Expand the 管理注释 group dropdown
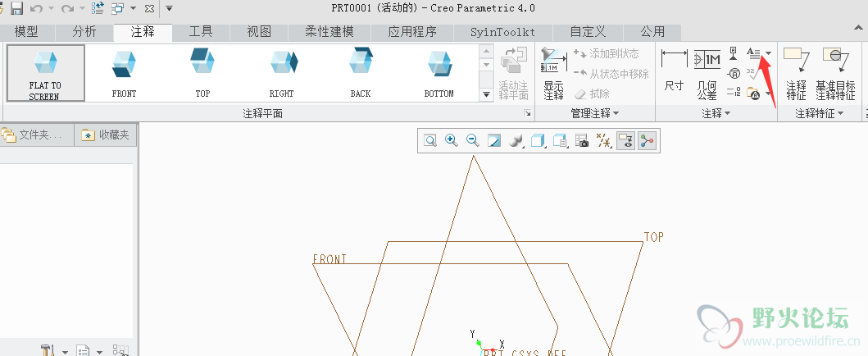The height and width of the screenshot is (356, 868). pos(594,113)
